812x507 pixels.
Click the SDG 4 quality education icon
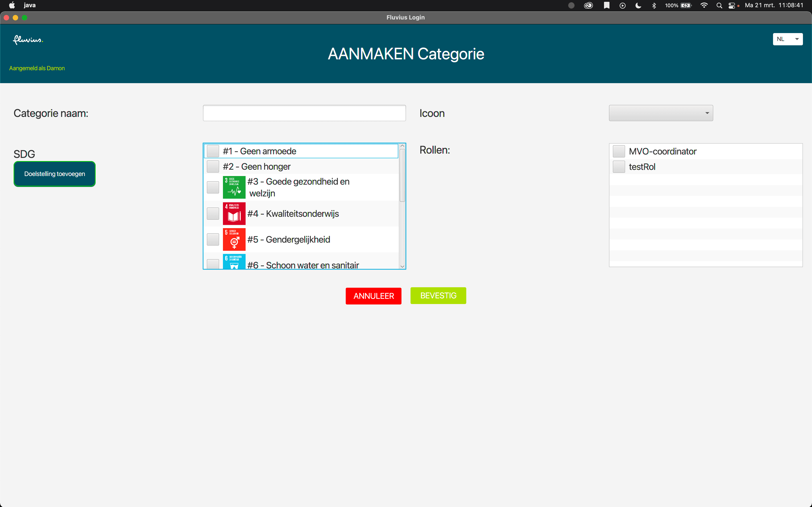click(234, 214)
